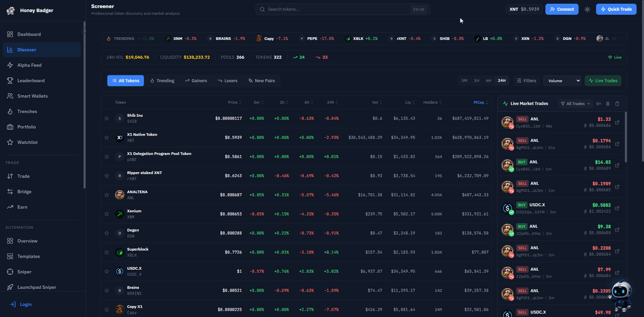Click the Quick Trade button

click(616, 9)
